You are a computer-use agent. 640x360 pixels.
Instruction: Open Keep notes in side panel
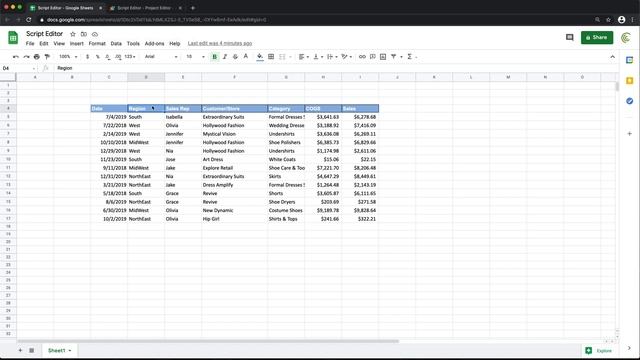(629, 80)
